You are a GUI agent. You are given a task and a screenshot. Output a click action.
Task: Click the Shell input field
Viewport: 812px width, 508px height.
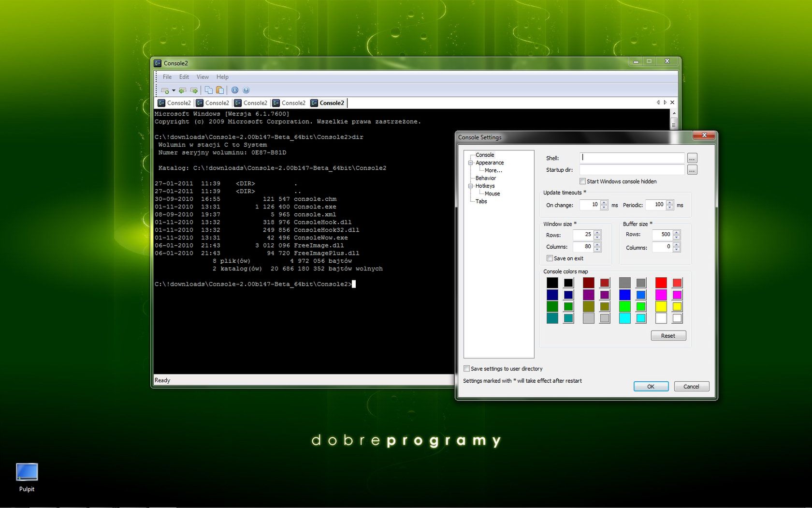[632, 158]
